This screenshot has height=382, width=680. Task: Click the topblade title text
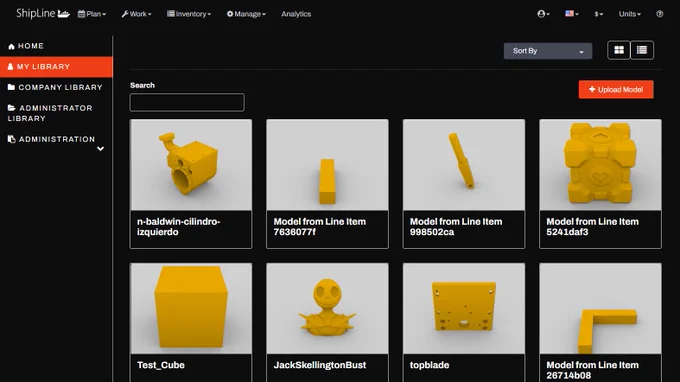click(429, 365)
